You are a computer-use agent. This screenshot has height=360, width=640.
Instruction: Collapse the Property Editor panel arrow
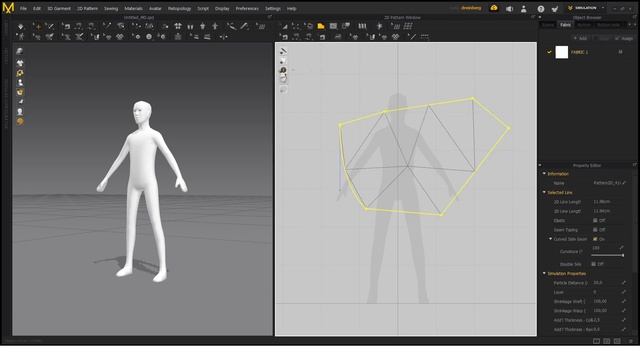(x=540, y=165)
